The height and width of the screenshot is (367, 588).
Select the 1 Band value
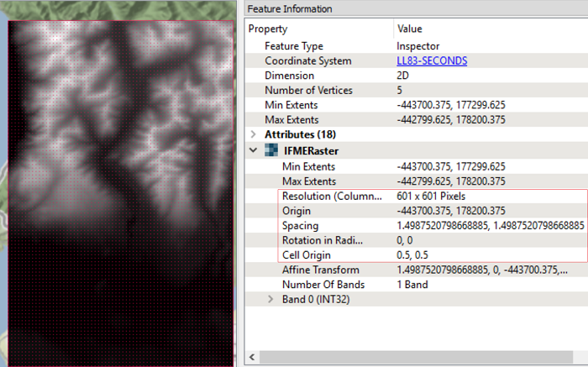click(412, 285)
